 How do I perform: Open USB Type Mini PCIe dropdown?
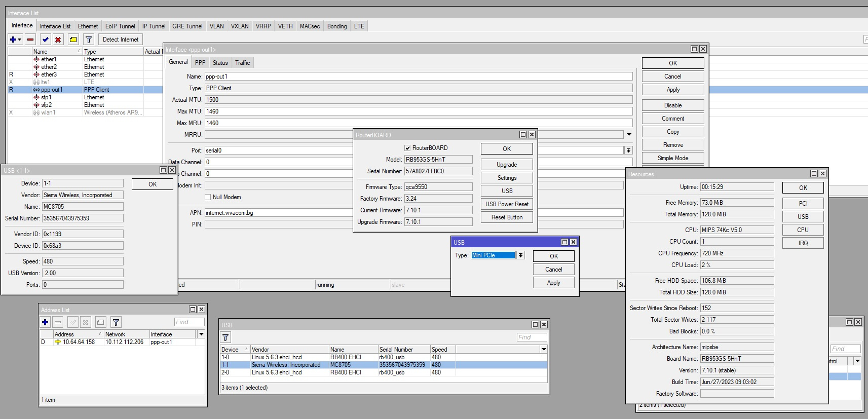point(520,255)
